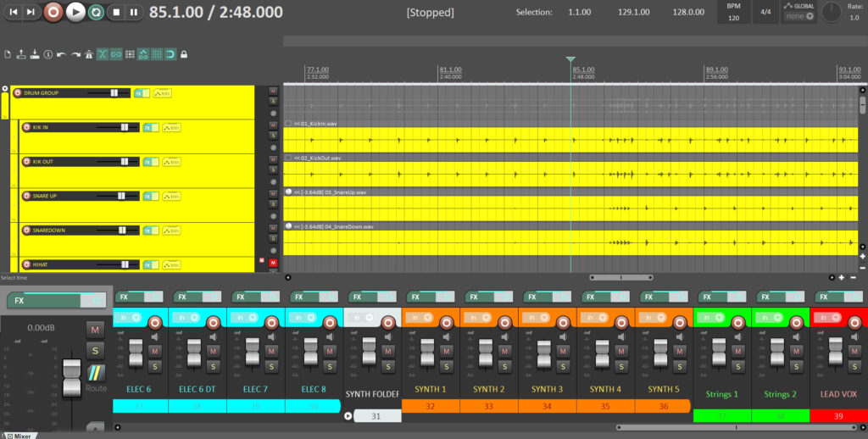868x439 pixels.
Task: Select the Mixer tab at the bottom
Action: pos(23,435)
